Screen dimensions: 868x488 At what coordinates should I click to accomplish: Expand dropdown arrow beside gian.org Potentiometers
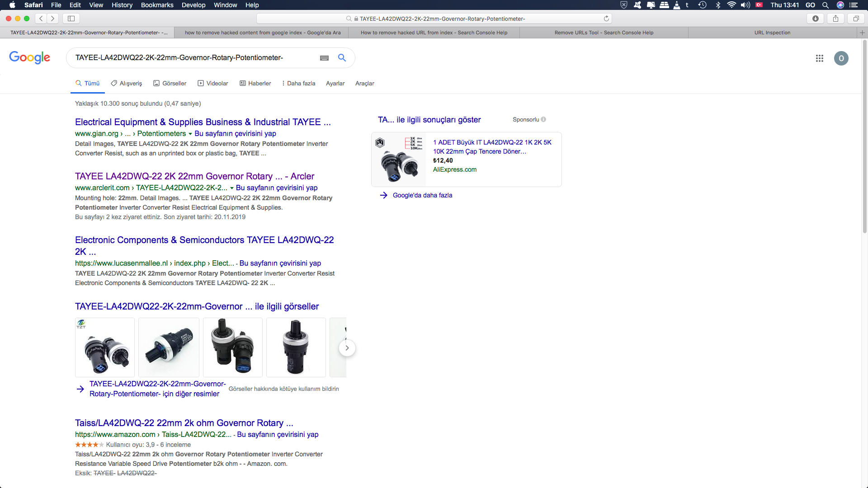coord(190,134)
